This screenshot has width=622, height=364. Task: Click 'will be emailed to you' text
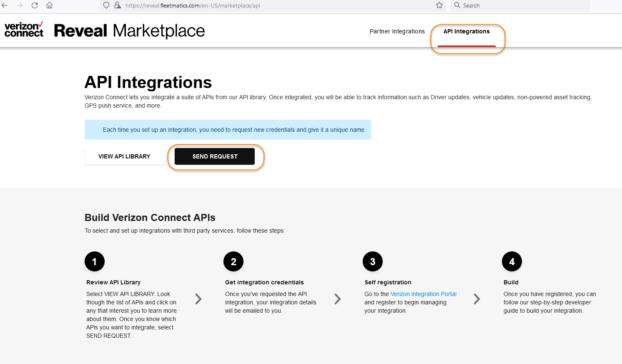253,311
